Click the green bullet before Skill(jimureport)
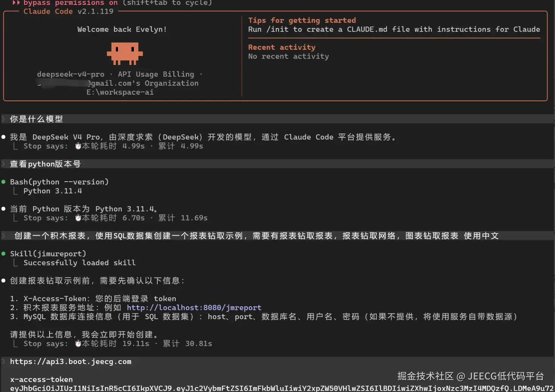 3,254
